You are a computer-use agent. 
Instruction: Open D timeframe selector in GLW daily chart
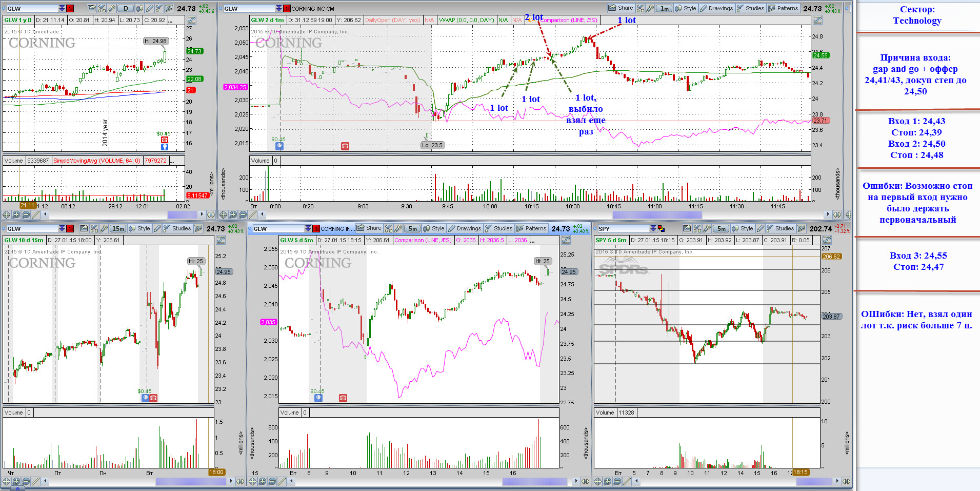pyautogui.click(x=126, y=8)
